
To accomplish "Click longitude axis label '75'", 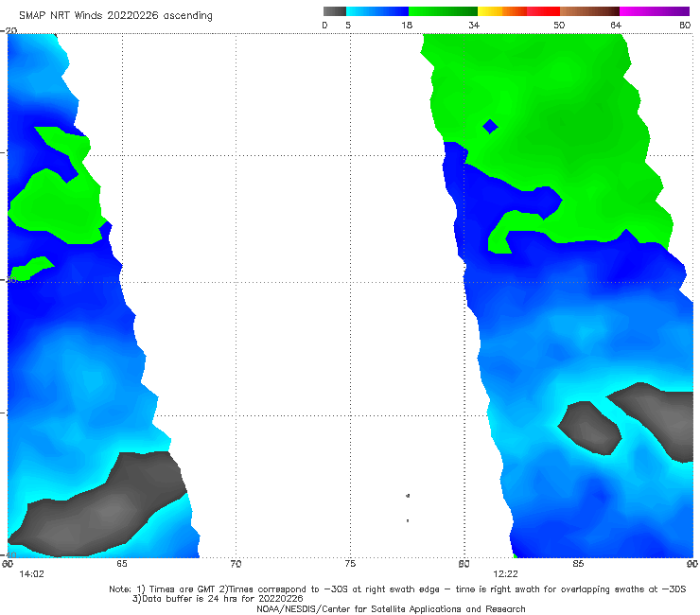I will [350, 564].
